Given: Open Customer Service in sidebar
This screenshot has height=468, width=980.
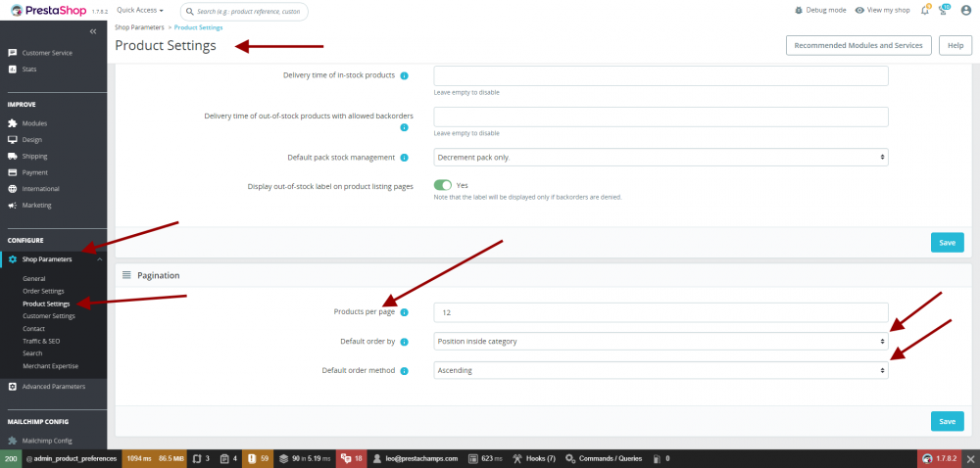Looking at the screenshot, I should tap(47, 53).
